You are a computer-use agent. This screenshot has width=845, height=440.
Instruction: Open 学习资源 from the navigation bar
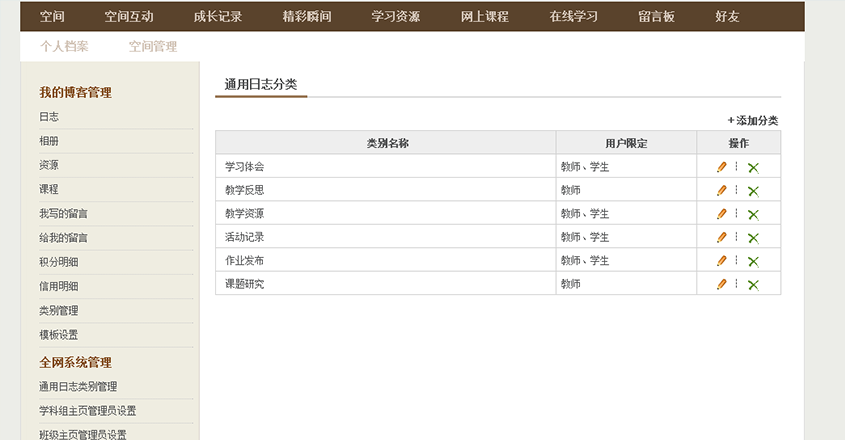[x=396, y=17]
